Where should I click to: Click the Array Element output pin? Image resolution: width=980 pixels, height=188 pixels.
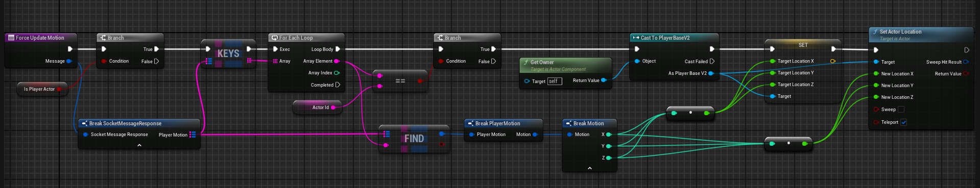tap(337, 61)
